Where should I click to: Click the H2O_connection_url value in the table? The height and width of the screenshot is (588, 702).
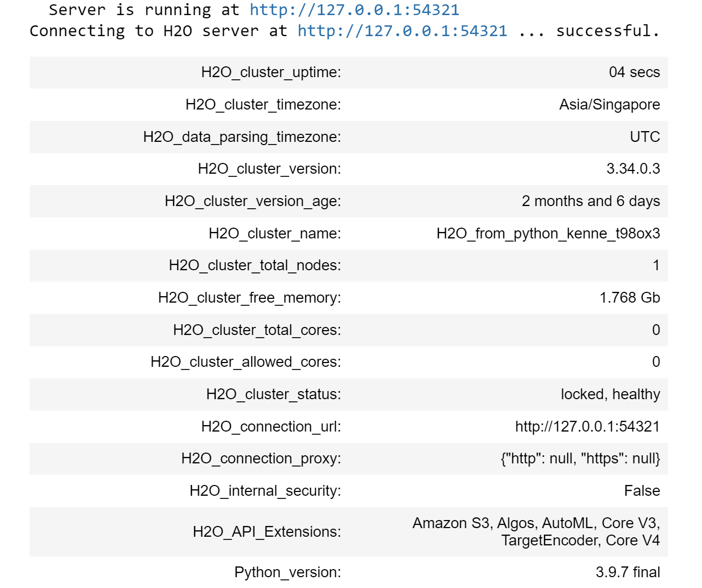tap(587, 427)
